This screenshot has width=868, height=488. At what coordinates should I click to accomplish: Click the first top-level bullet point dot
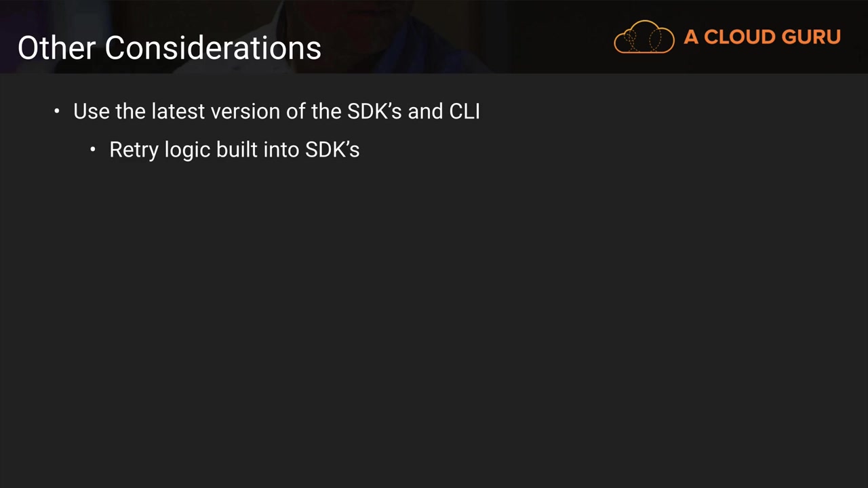point(57,111)
